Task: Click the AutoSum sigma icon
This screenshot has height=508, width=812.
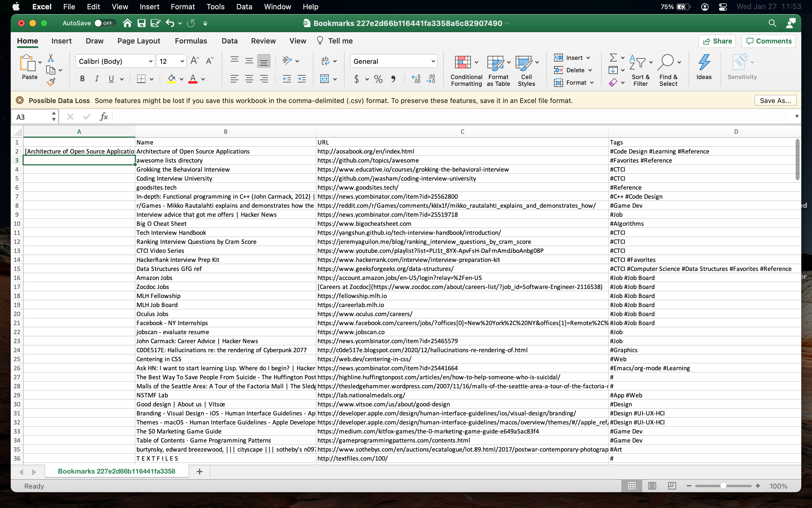Action: click(x=613, y=58)
